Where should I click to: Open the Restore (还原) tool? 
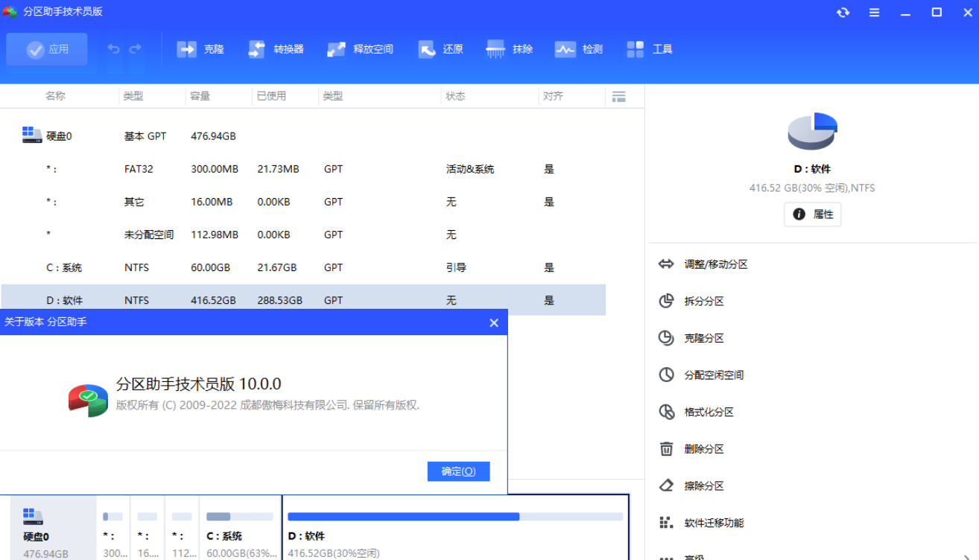[440, 49]
